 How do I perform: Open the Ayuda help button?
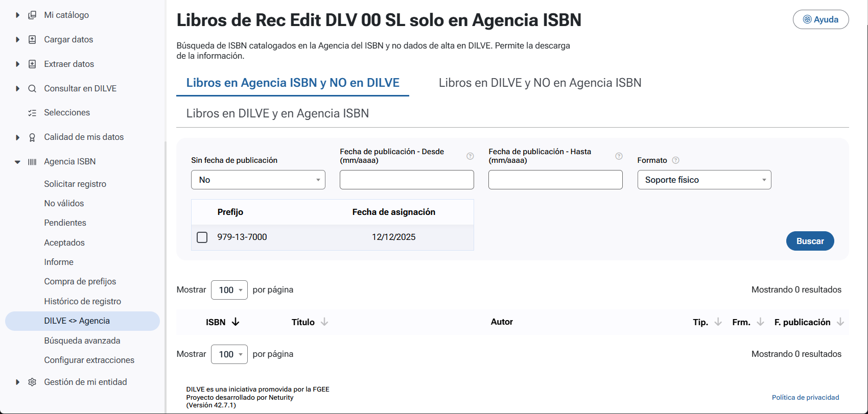820,19
